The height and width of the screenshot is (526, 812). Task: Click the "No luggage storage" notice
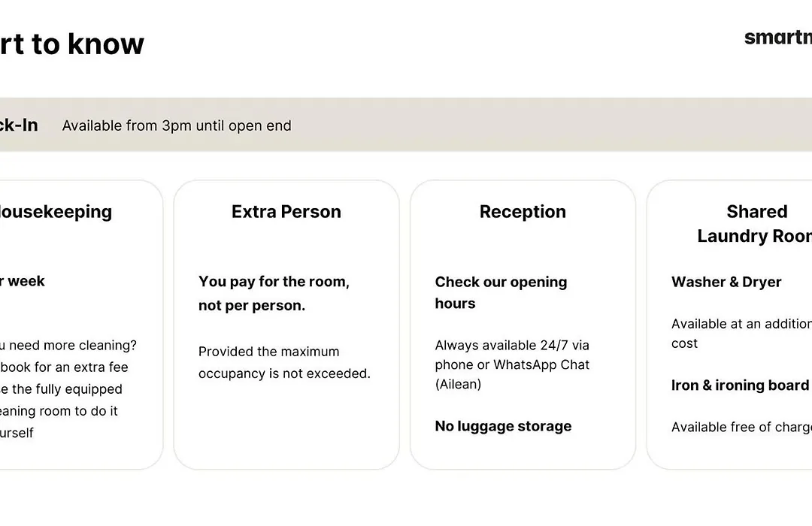point(503,426)
